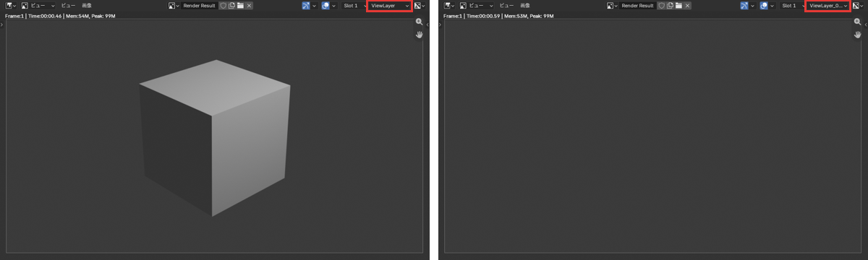Expand overlay options arrow in the ViewLayer_0 window
Viewport: 868px width, 260px height.
click(773, 6)
